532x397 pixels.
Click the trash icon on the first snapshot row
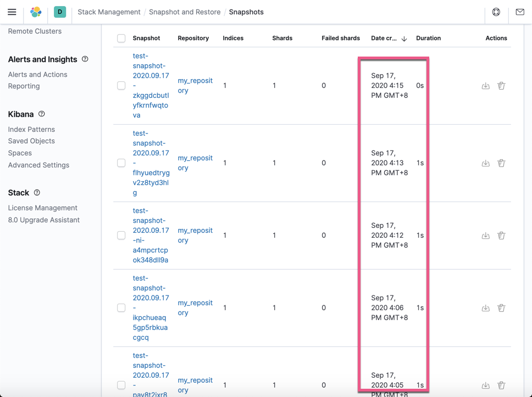pos(501,86)
